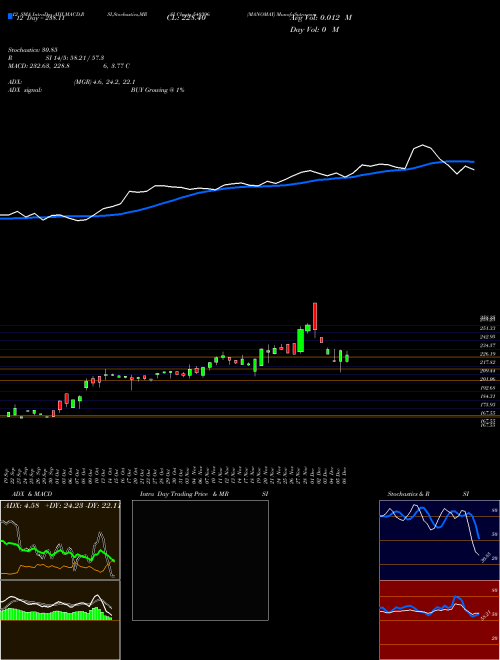Click the 184.31 price axis label
The image size is (500, 660).
point(489,396)
